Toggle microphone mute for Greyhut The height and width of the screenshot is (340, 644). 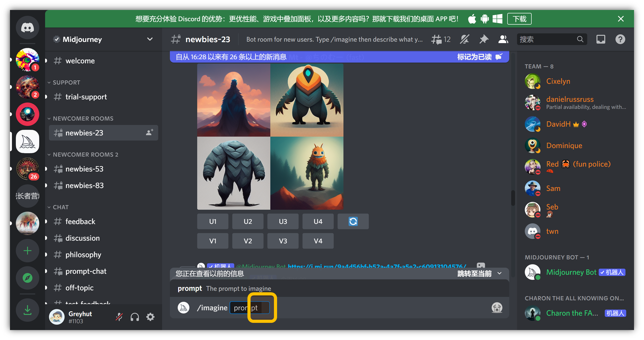click(x=119, y=317)
